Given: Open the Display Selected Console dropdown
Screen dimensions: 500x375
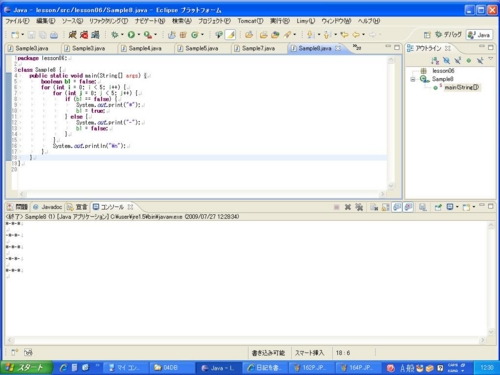Looking at the screenshot, I should click(457, 207).
